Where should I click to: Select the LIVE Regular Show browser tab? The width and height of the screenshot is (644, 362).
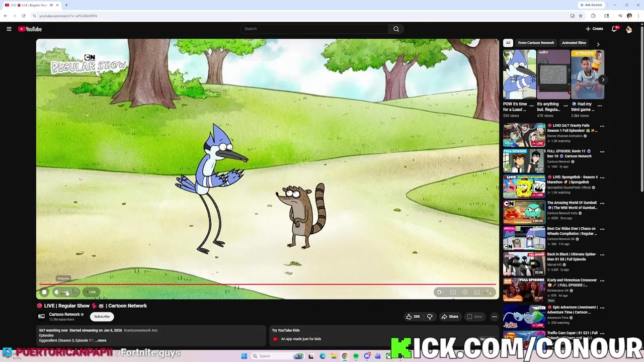pyautogui.click(x=32, y=5)
